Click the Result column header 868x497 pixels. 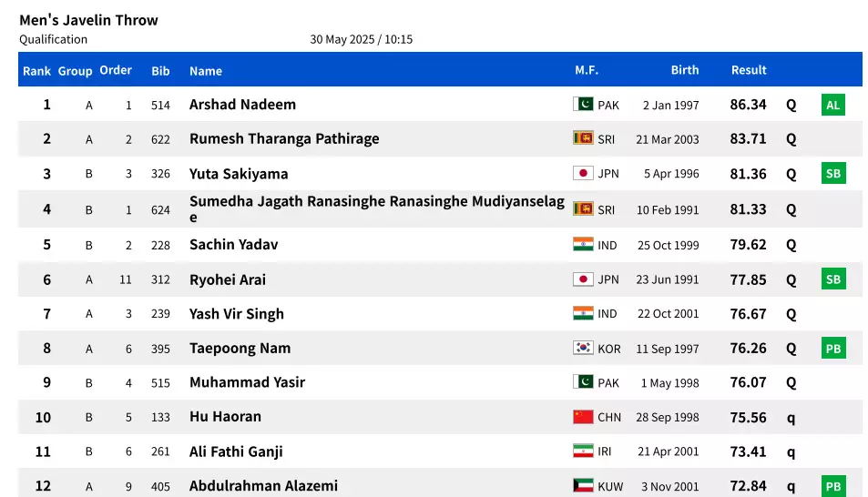[749, 70]
